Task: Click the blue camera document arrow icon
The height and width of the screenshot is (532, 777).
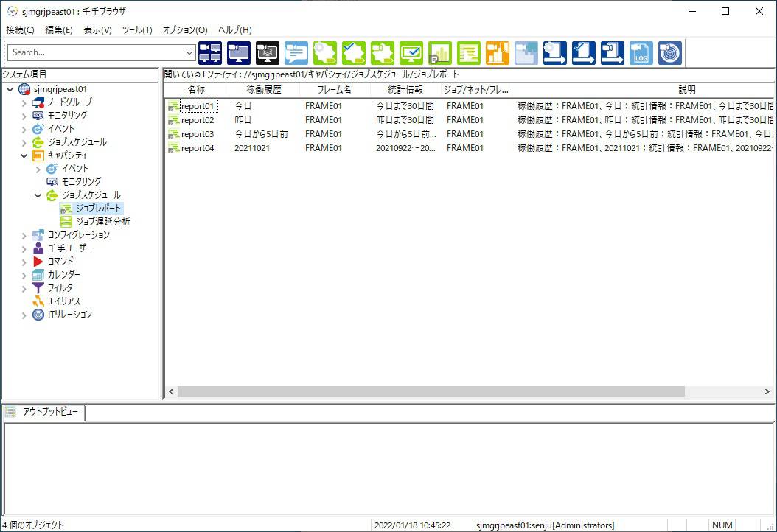Action: coord(613,53)
